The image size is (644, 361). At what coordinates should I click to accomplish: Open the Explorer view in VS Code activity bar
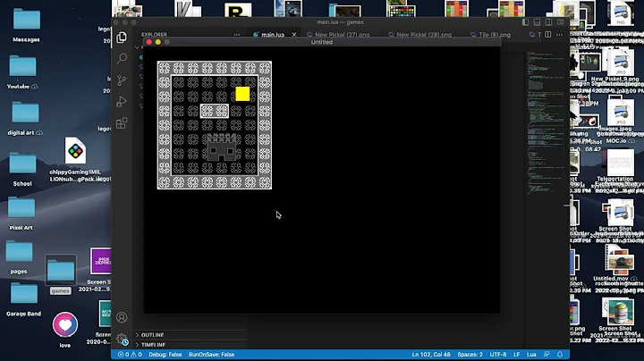(122, 38)
